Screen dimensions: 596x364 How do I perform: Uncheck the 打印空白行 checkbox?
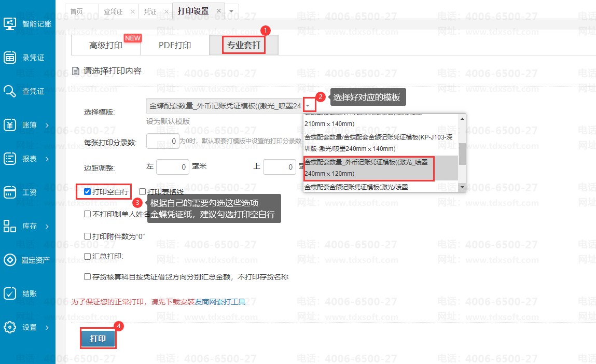click(87, 192)
